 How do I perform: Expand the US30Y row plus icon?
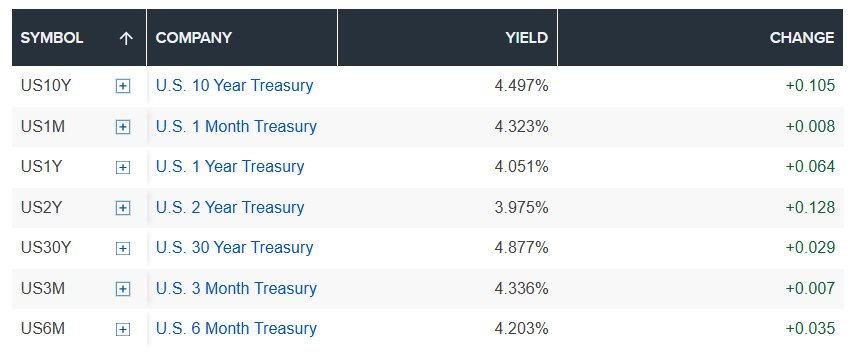(x=123, y=248)
